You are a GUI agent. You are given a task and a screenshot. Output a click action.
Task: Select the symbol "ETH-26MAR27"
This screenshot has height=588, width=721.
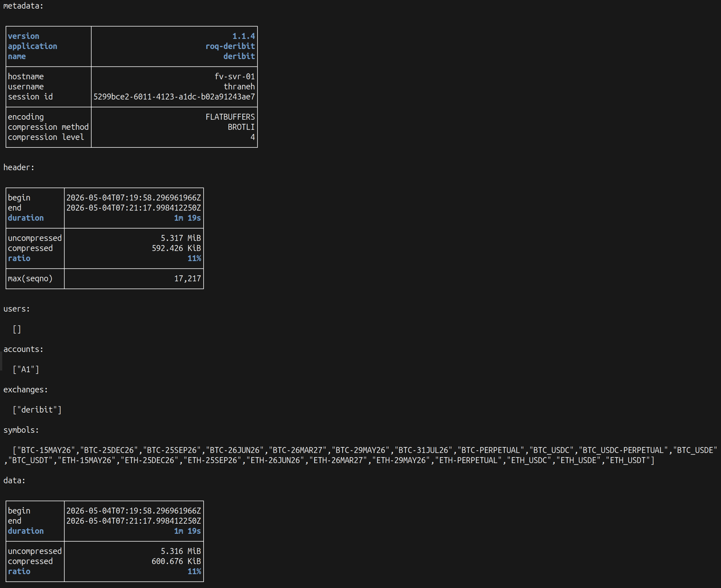pos(338,460)
